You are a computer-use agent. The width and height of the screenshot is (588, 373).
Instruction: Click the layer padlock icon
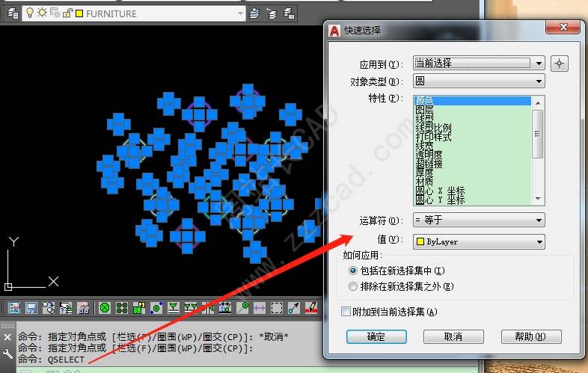point(66,13)
